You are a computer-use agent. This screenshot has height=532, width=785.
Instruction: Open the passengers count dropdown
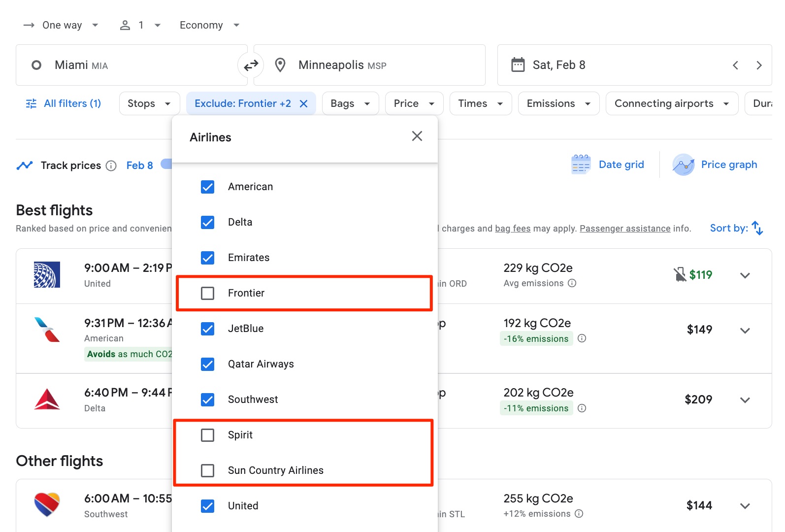pyautogui.click(x=140, y=25)
